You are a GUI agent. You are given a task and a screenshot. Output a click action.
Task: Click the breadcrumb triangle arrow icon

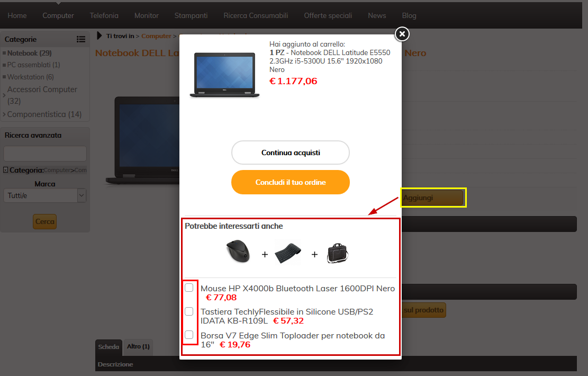point(99,35)
